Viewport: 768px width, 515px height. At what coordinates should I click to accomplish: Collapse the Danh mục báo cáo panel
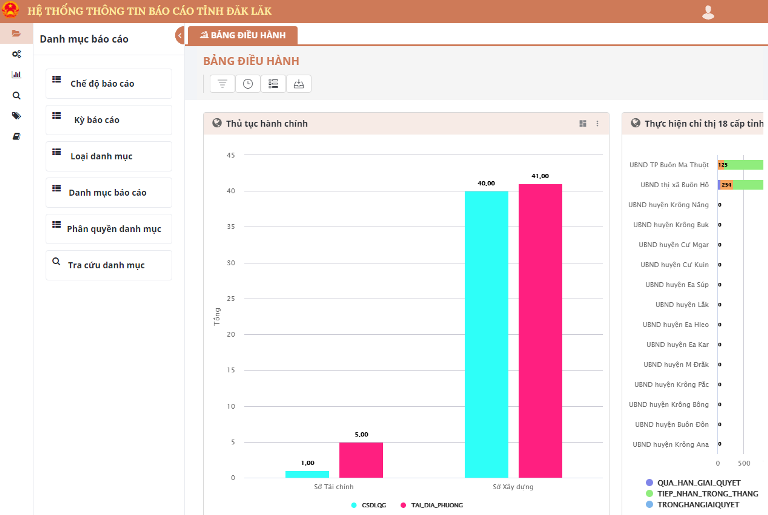pyautogui.click(x=180, y=36)
